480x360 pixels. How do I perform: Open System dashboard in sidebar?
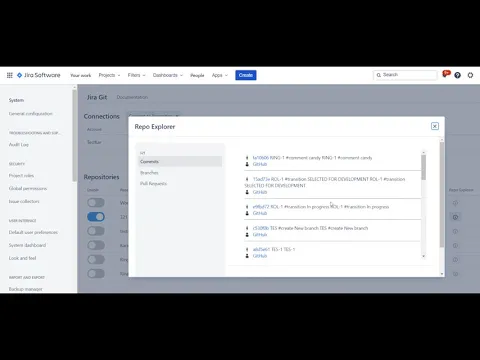pyautogui.click(x=27, y=245)
